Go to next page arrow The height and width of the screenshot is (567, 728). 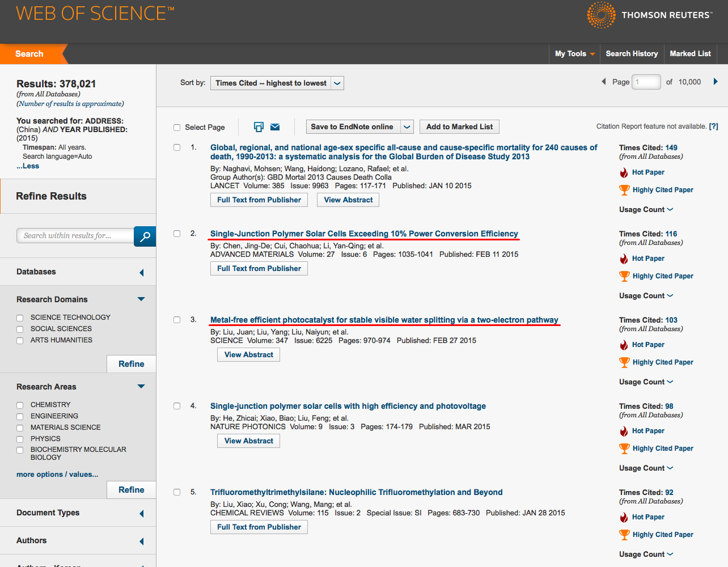pos(716,82)
